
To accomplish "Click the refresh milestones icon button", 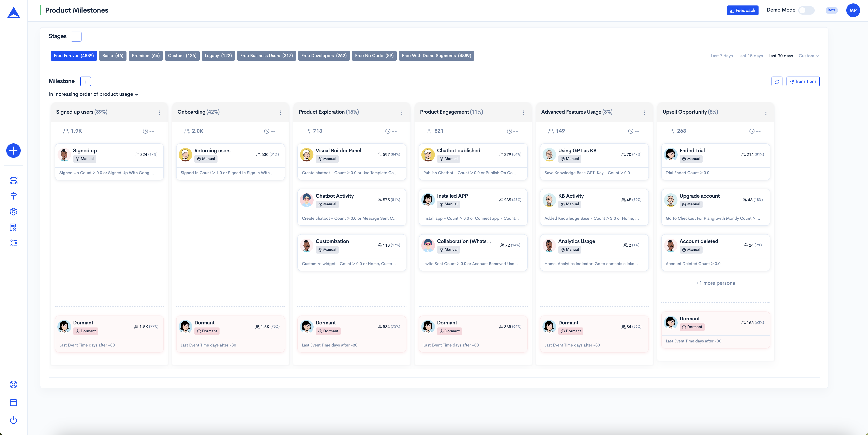I will coord(777,81).
